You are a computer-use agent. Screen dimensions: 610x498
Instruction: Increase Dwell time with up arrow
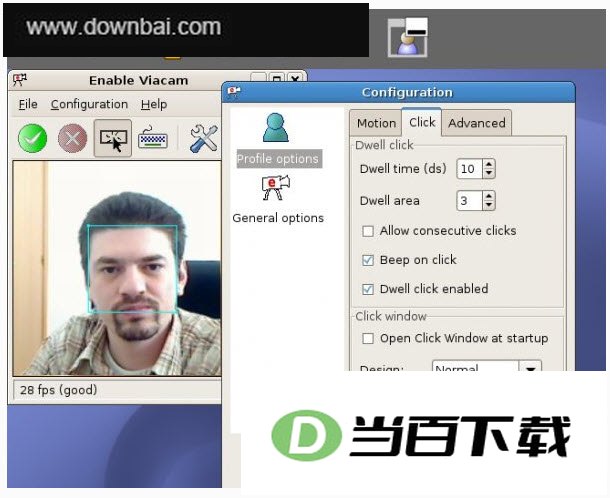tap(489, 164)
